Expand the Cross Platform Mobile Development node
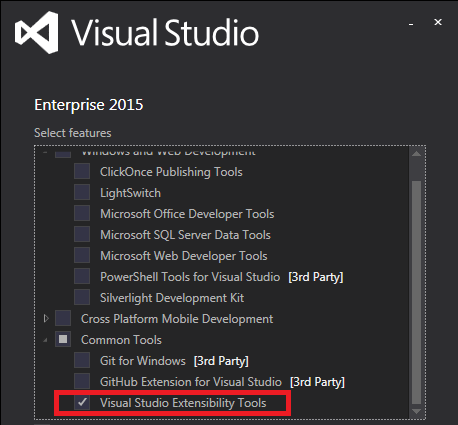 (x=46, y=319)
